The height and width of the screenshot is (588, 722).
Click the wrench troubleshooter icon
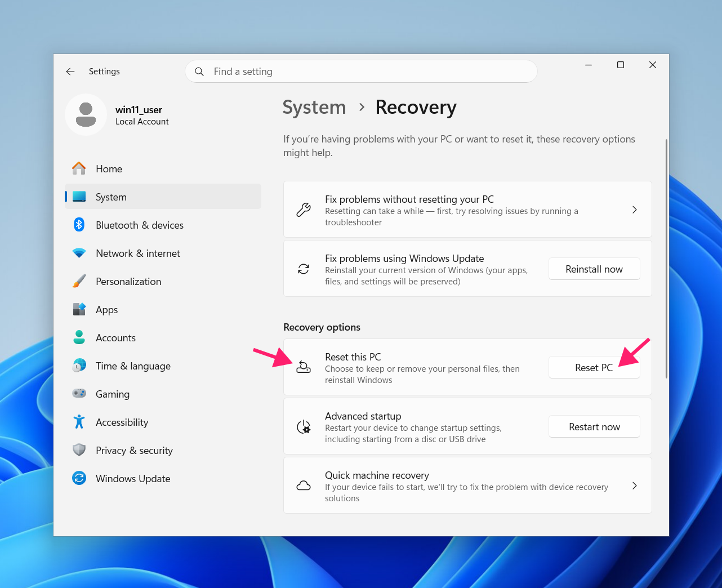coord(304,210)
